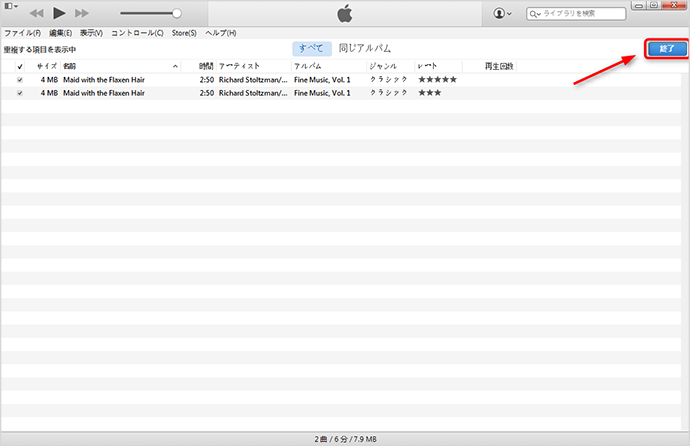Minimize the iTunes window
Viewport: 690px width, 446px height.
[639, 5]
